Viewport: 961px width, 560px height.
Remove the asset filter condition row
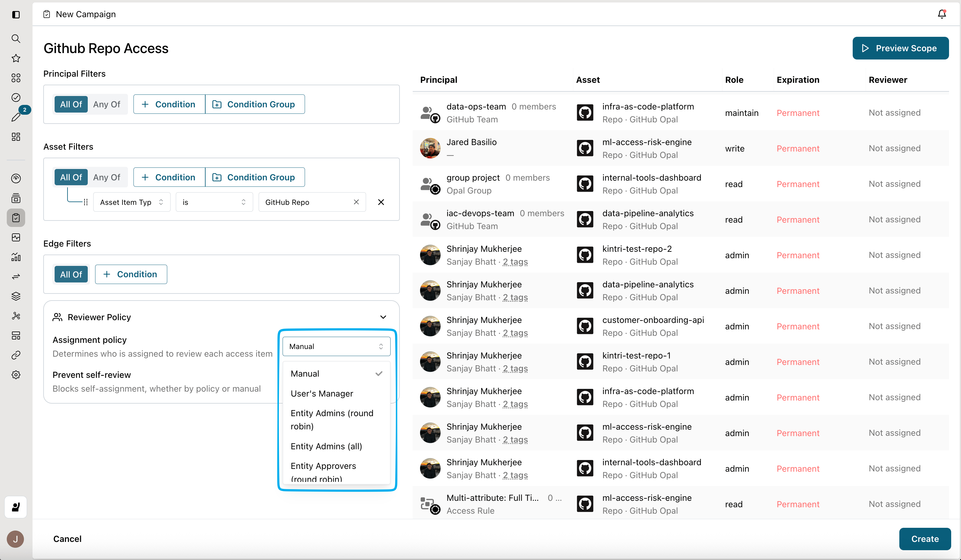click(x=380, y=202)
